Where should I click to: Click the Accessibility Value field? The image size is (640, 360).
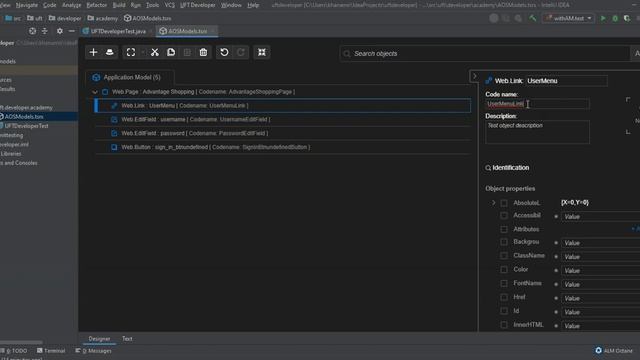coord(600,217)
